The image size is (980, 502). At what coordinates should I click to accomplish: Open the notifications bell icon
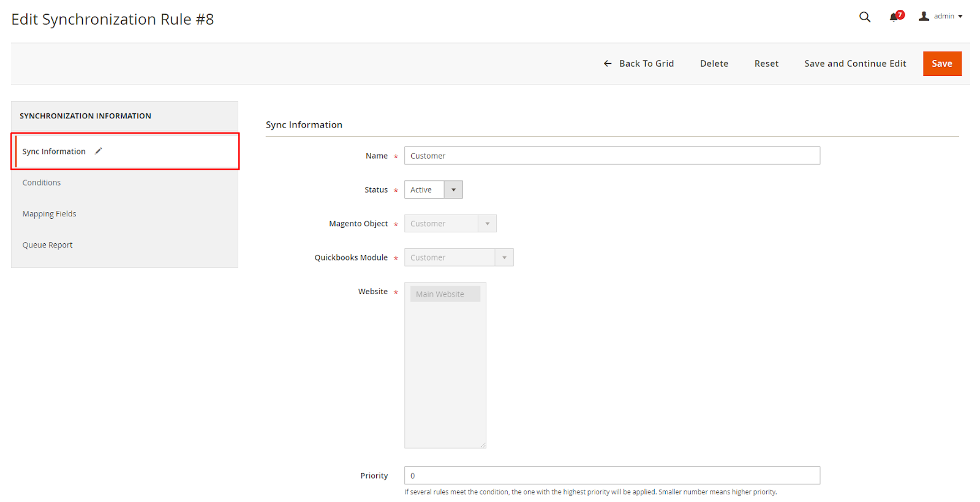click(x=894, y=17)
